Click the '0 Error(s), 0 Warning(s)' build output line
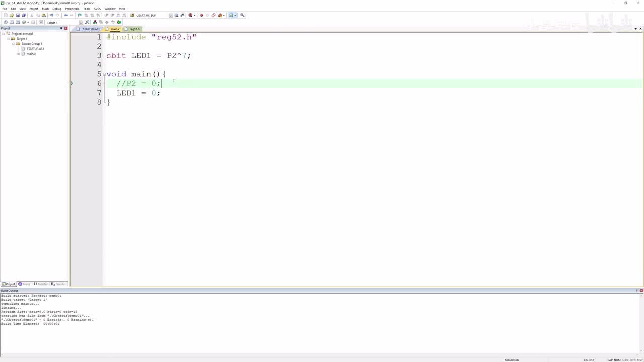The height and width of the screenshot is (362, 644). coord(47,320)
